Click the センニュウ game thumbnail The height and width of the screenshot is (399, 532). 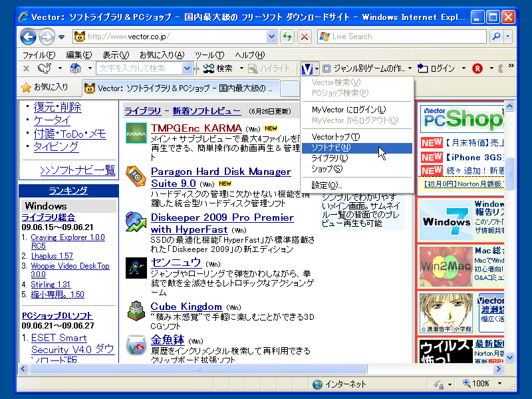(136, 268)
